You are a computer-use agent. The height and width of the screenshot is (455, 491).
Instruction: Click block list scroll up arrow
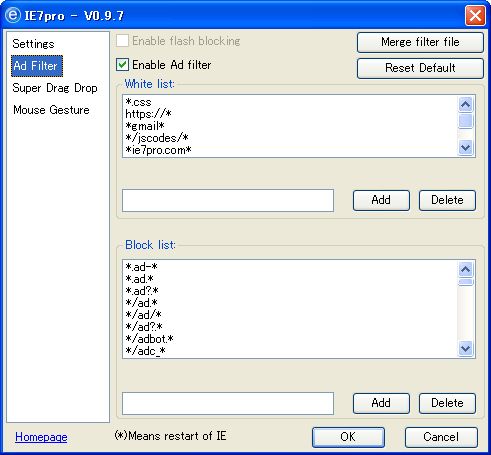point(465,269)
